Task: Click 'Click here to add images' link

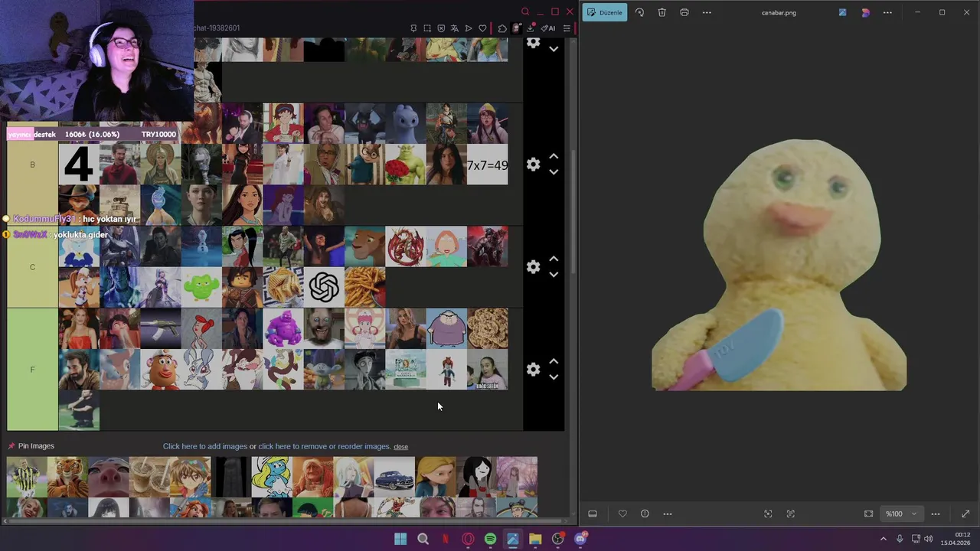Action: 204,446
